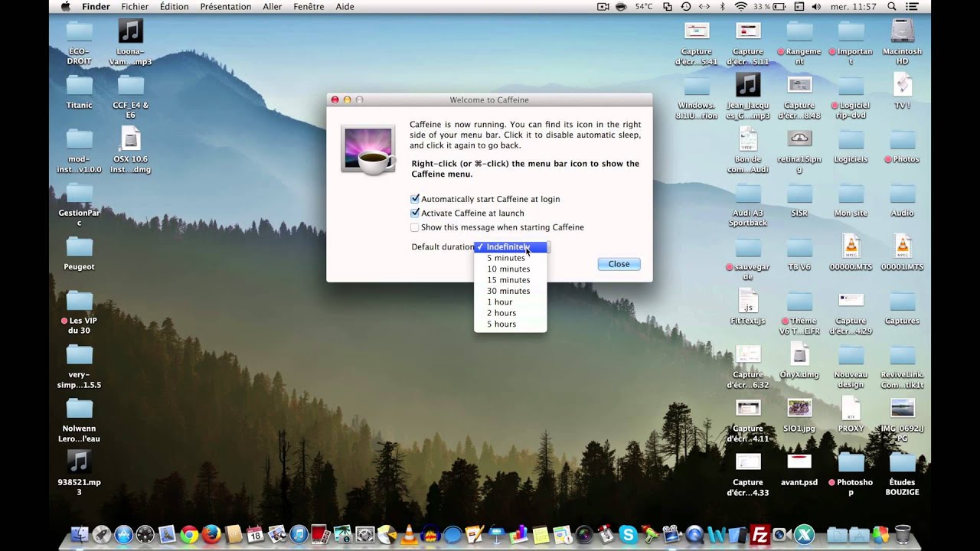Screen dimensions: 980x551
Task: Select the OnyX.dmg file on desktop
Action: point(799,360)
